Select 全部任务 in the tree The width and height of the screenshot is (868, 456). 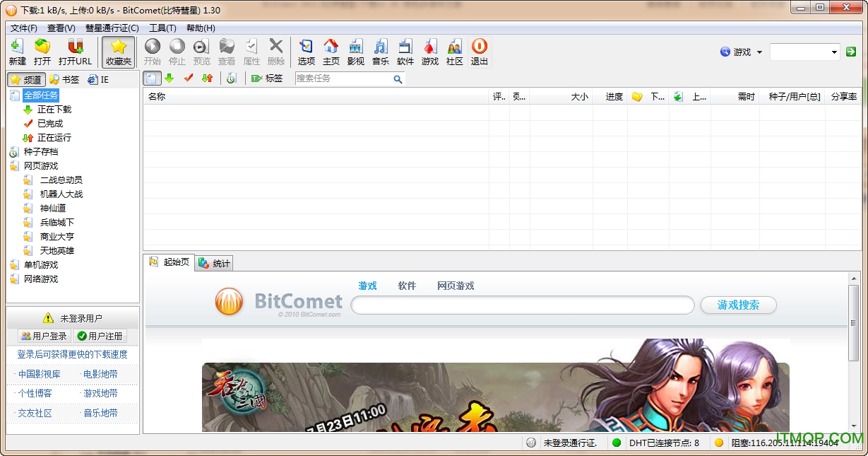(x=41, y=95)
